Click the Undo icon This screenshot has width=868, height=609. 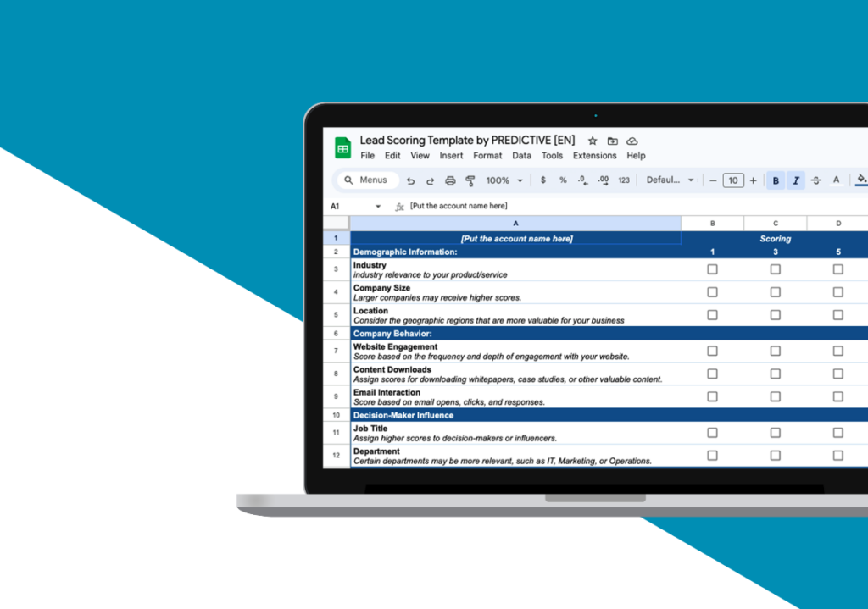click(x=410, y=180)
